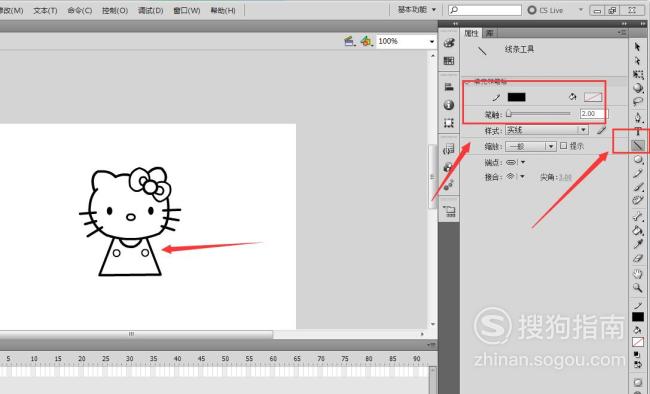
Task: Click the no-fill color swatch in properties
Action: click(593, 97)
